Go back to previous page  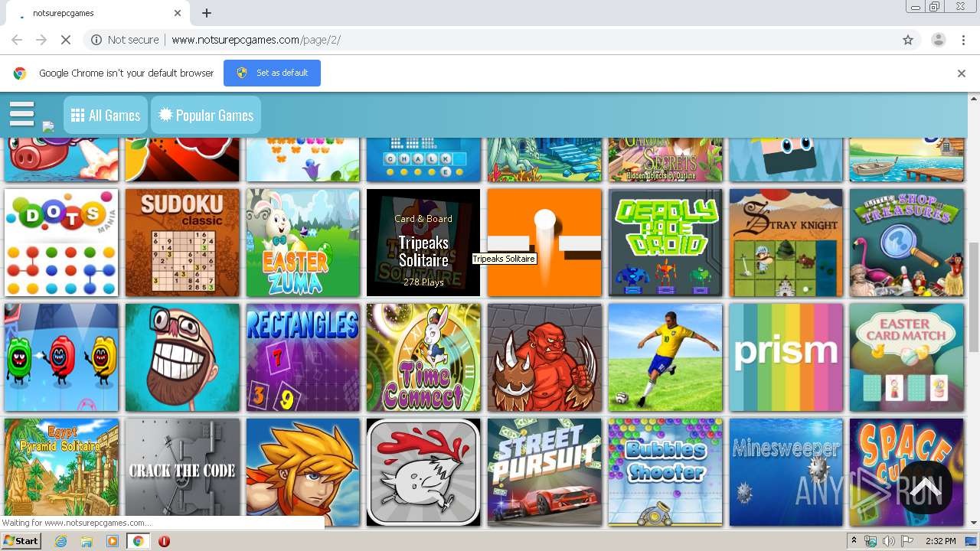pos(17,40)
